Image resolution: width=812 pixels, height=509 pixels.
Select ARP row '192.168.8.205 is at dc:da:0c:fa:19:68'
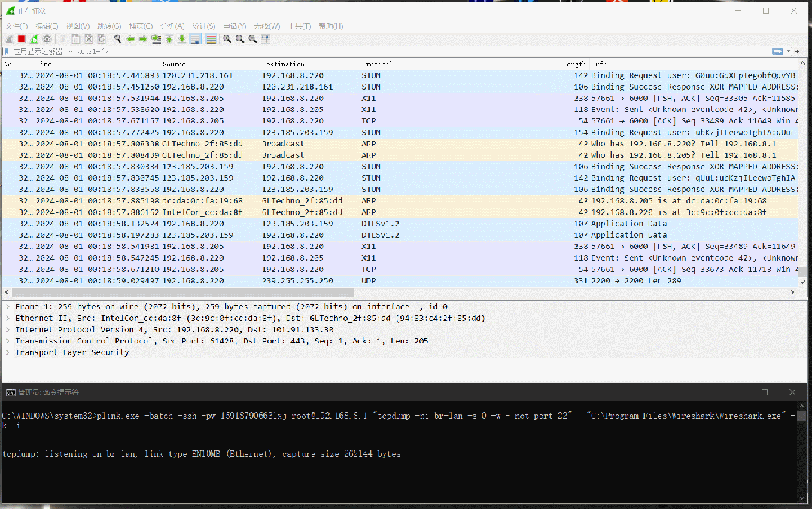tap(400, 200)
